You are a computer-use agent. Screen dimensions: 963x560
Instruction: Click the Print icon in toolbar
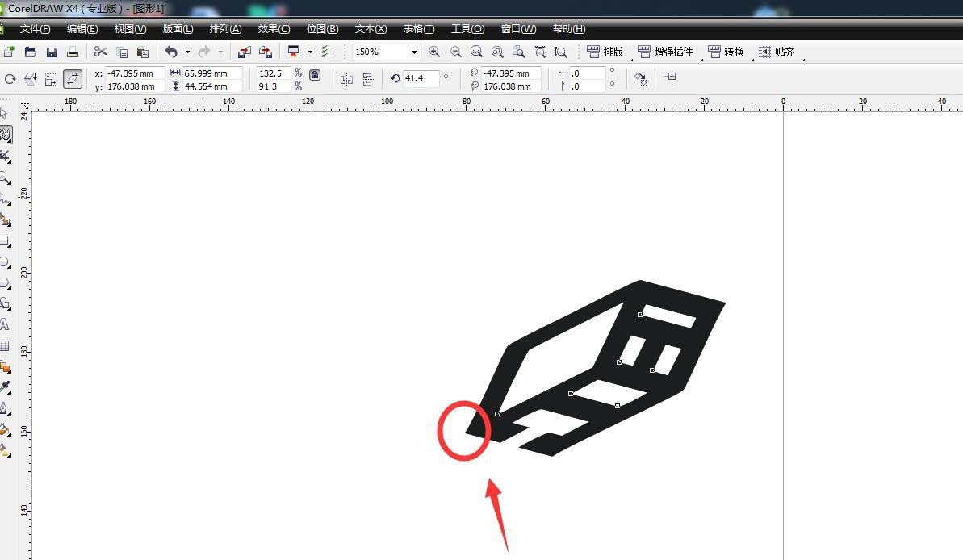click(73, 52)
